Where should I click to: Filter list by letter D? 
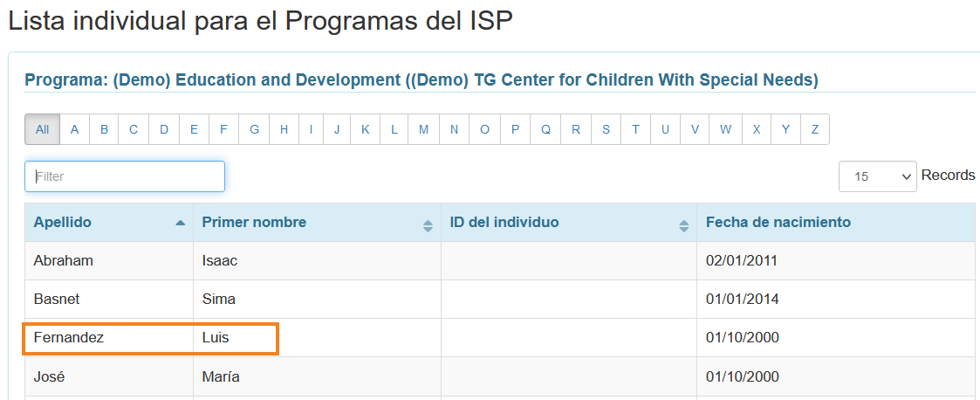164,129
